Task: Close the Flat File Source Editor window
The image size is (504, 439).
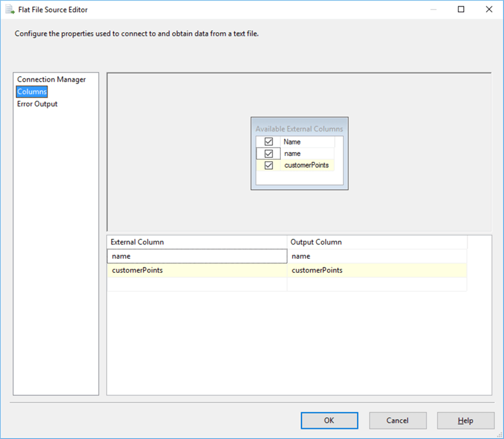Action: click(489, 10)
